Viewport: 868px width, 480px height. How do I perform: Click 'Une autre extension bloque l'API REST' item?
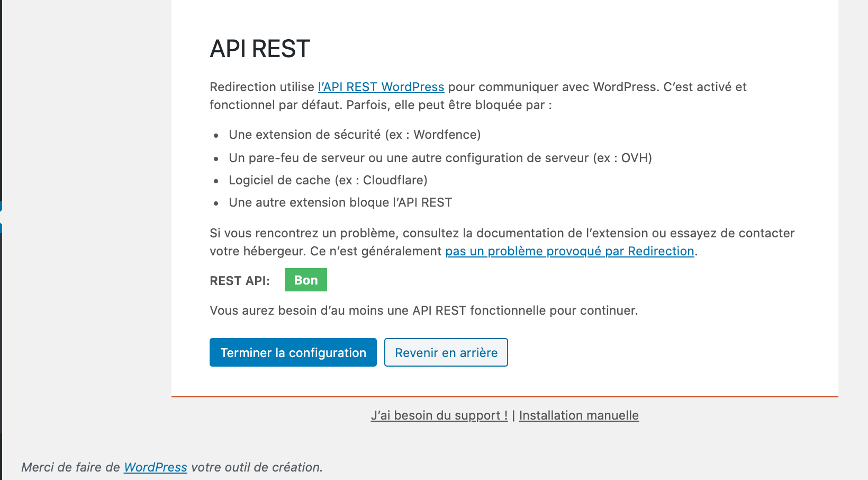tap(340, 202)
